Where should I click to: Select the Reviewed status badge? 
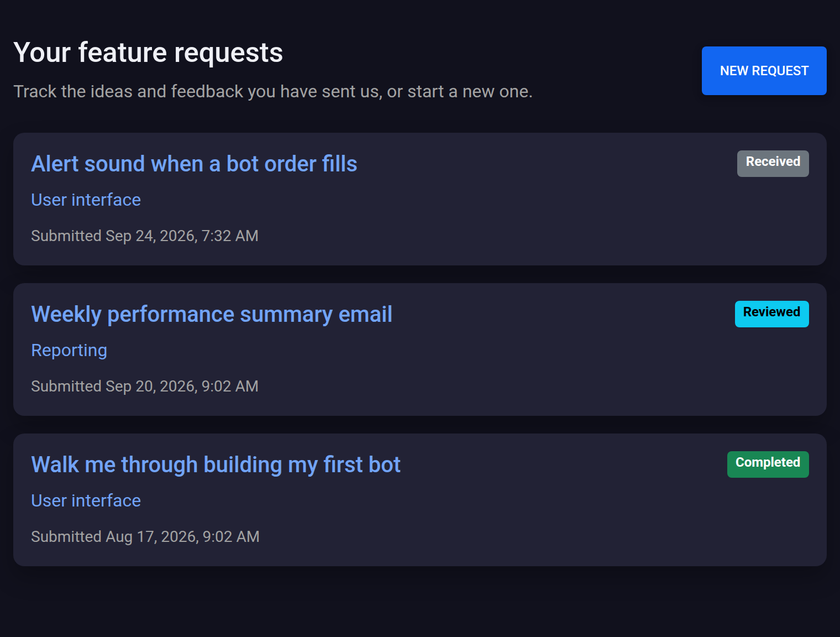tap(771, 314)
